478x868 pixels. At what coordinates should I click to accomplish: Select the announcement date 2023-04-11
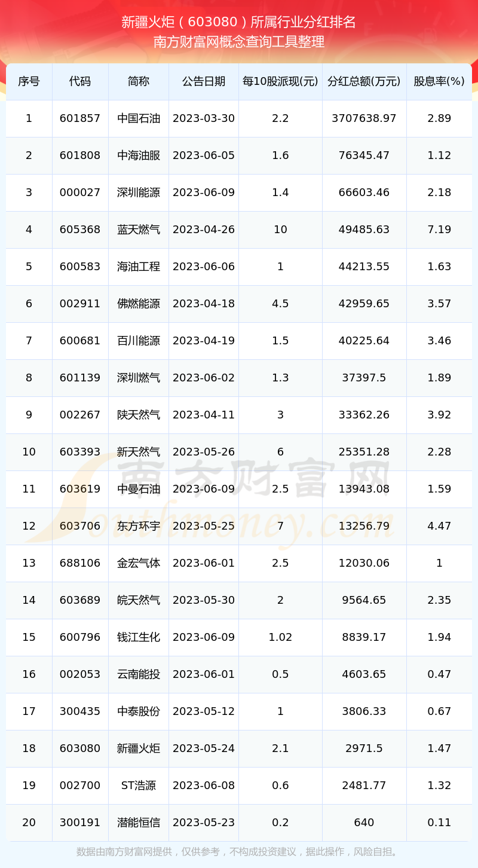point(204,415)
